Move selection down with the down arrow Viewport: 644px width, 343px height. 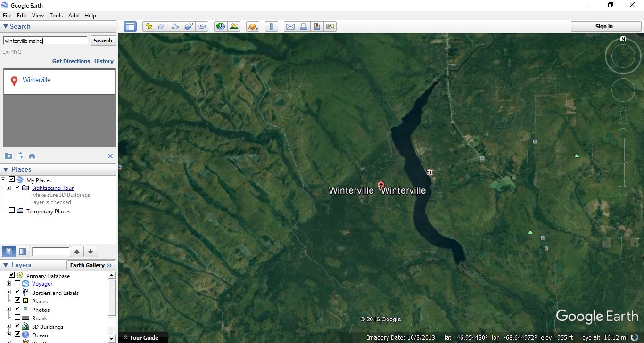91,252
